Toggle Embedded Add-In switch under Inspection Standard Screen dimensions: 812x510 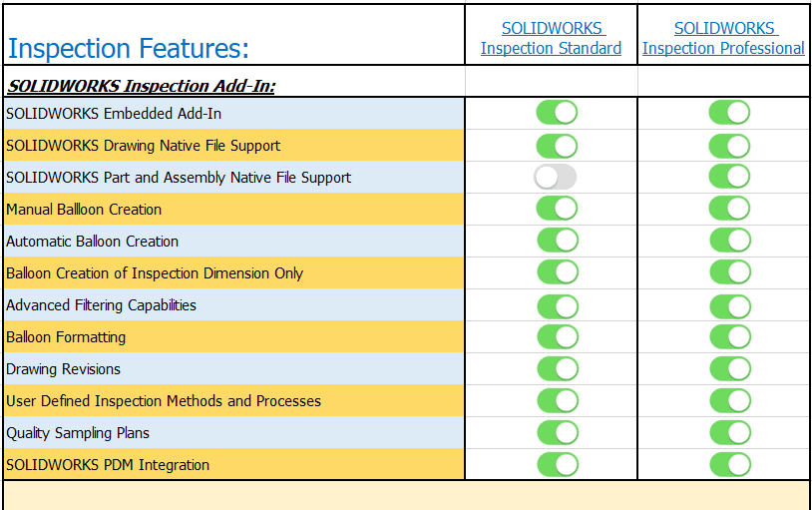pyautogui.click(x=557, y=113)
